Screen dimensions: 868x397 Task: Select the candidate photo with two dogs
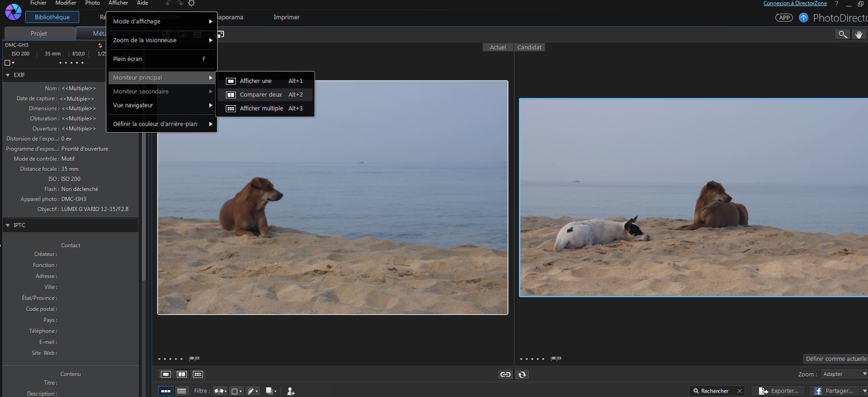[x=693, y=198]
